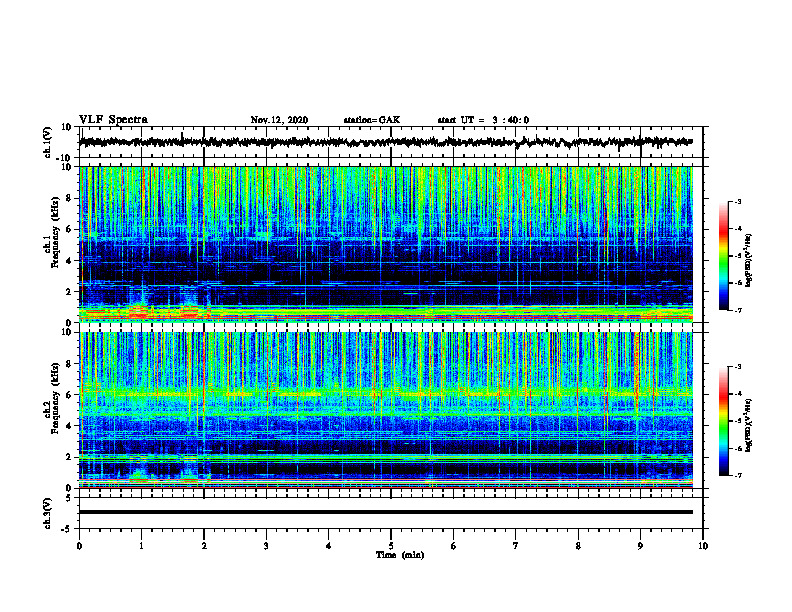Select the "station=GAK" header label
This screenshot has width=792, height=612.
[x=372, y=120]
